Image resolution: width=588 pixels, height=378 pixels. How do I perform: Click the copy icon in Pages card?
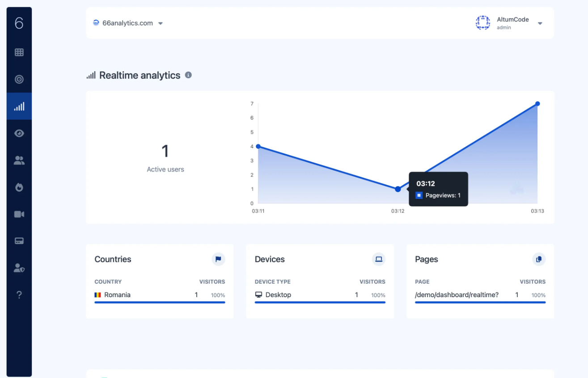pyautogui.click(x=539, y=259)
